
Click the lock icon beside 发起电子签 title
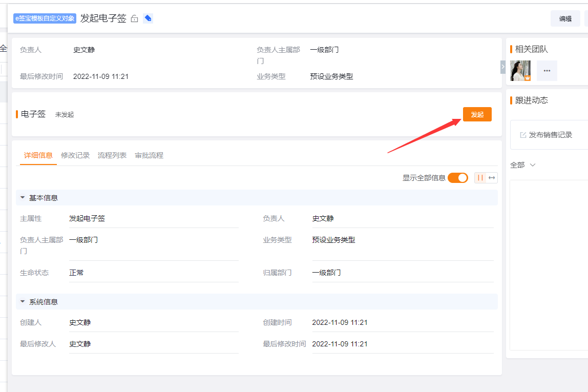pyautogui.click(x=135, y=18)
